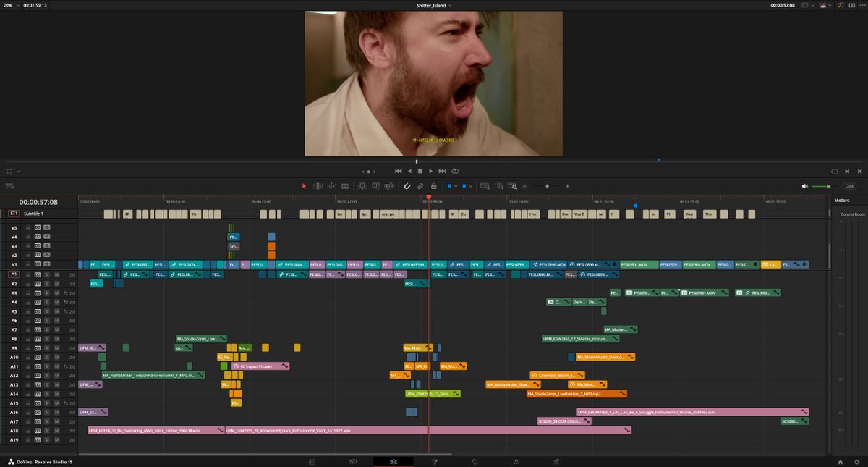Click the Overwrite Clip toolbar icon
This screenshot has width=868, height=467.
[x=375, y=186]
